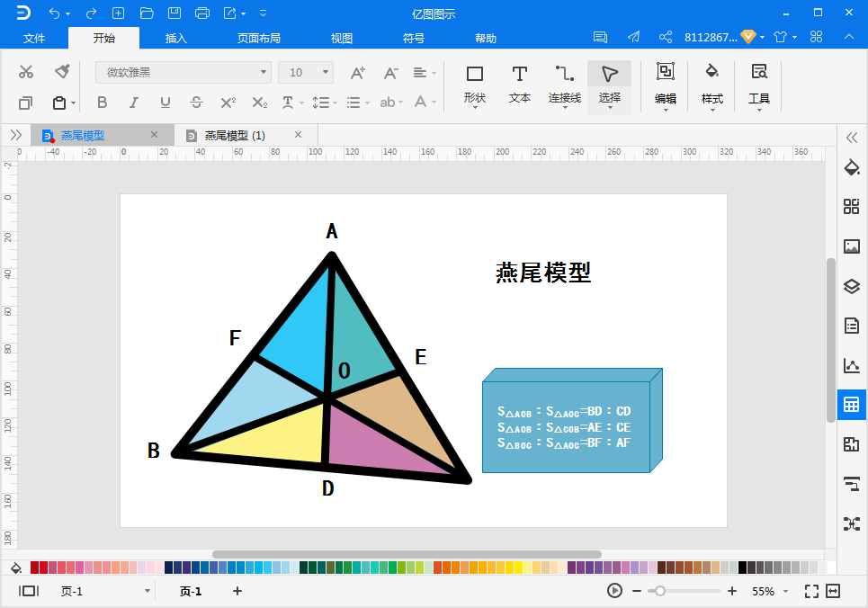Add a new page with plus button

click(237, 591)
